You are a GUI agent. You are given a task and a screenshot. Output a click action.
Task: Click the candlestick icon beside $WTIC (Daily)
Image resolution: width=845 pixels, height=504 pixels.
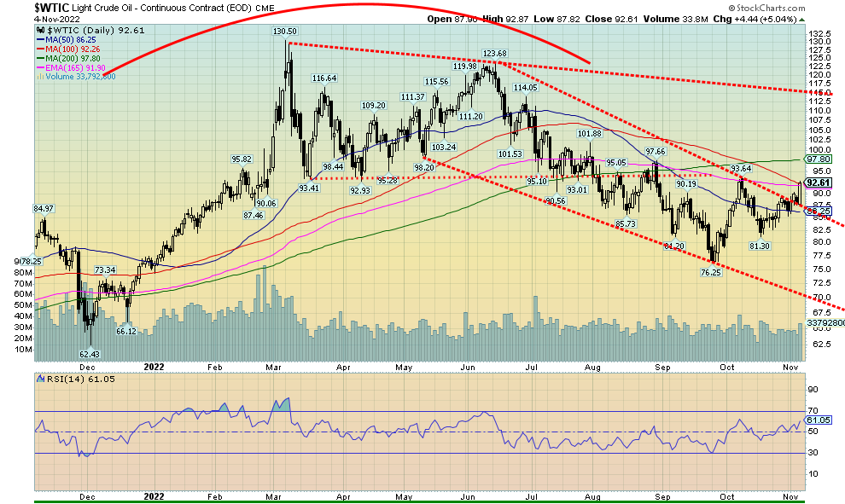coord(39,32)
